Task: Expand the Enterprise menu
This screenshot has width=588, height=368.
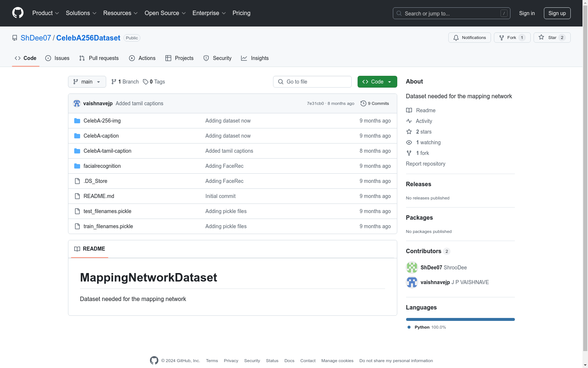Action: point(209,13)
